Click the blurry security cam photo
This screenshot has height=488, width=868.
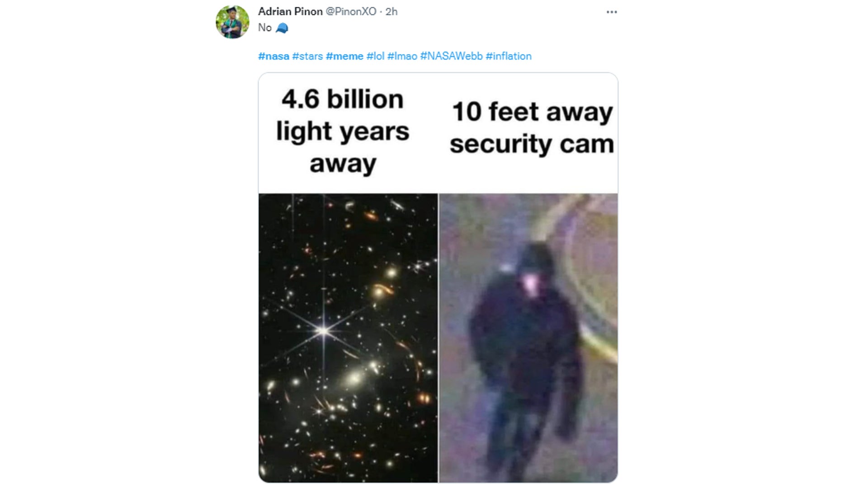528,338
